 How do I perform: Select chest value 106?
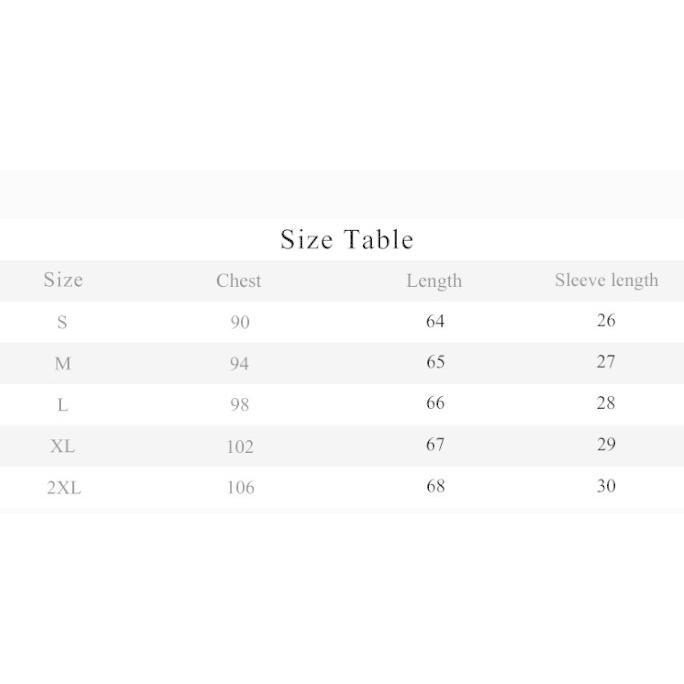(x=240, y=488)
